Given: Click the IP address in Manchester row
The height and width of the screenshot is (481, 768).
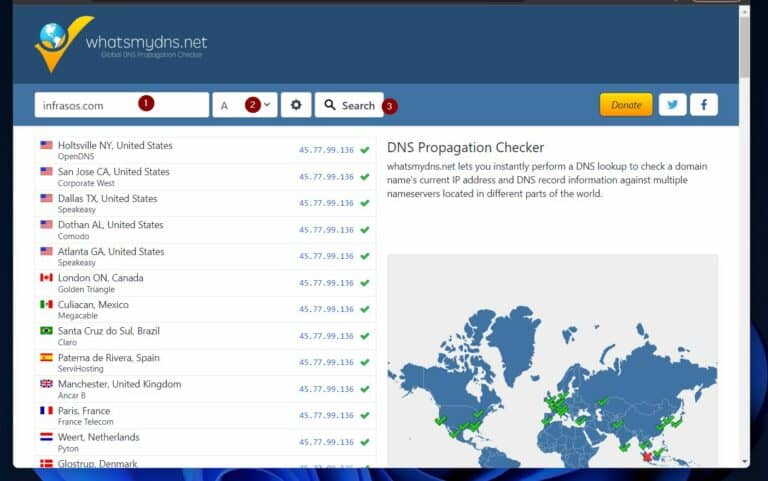Looking at the screenshot, I should (326, 389).
